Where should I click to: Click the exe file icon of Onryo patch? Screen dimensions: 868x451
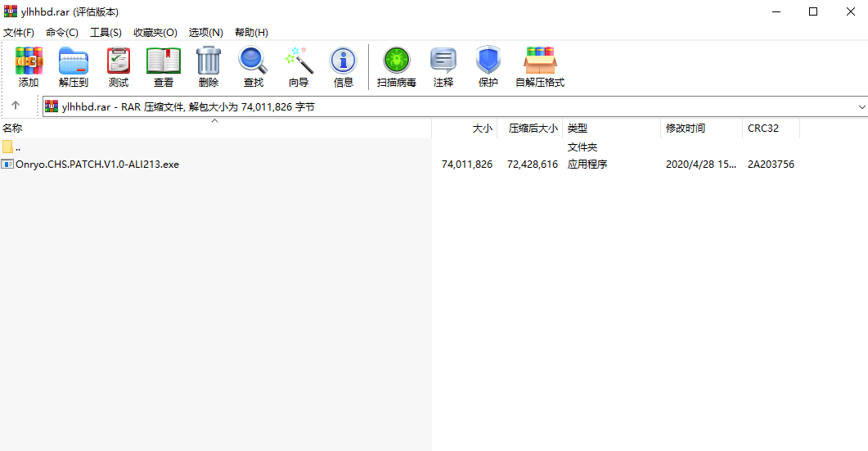[x=7, y=164]
